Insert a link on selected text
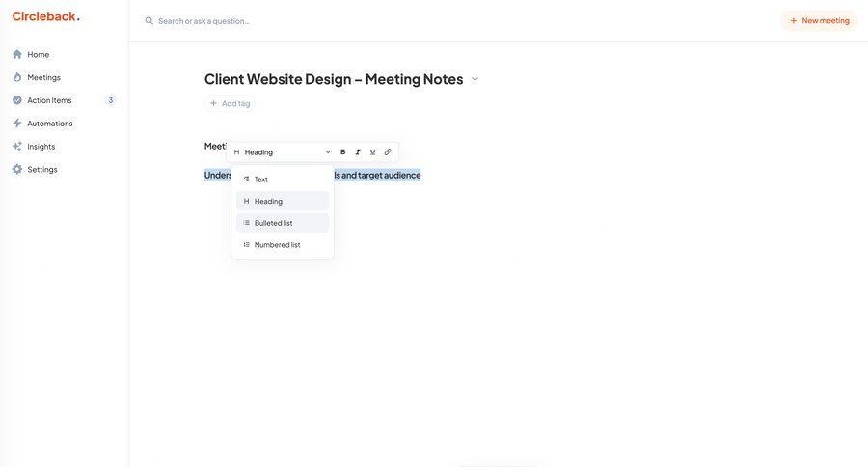Screen dimensions: 868x467 pyautogui.click(x=388, y=152)
